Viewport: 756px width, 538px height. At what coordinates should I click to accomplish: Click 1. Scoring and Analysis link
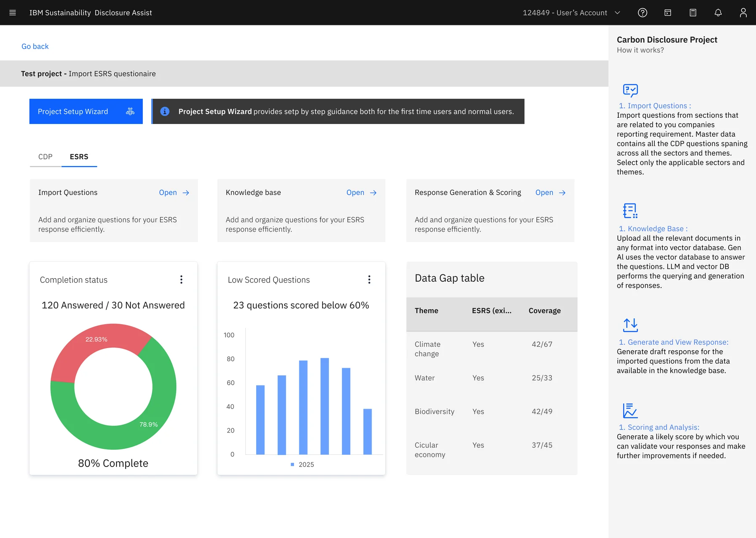[659, 427]
